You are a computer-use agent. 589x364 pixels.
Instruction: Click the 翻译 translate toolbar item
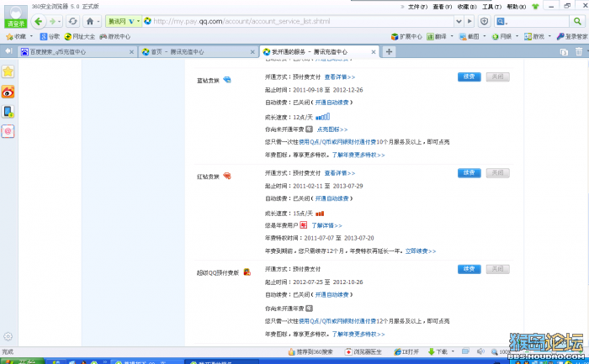click(x=437, y=36)
